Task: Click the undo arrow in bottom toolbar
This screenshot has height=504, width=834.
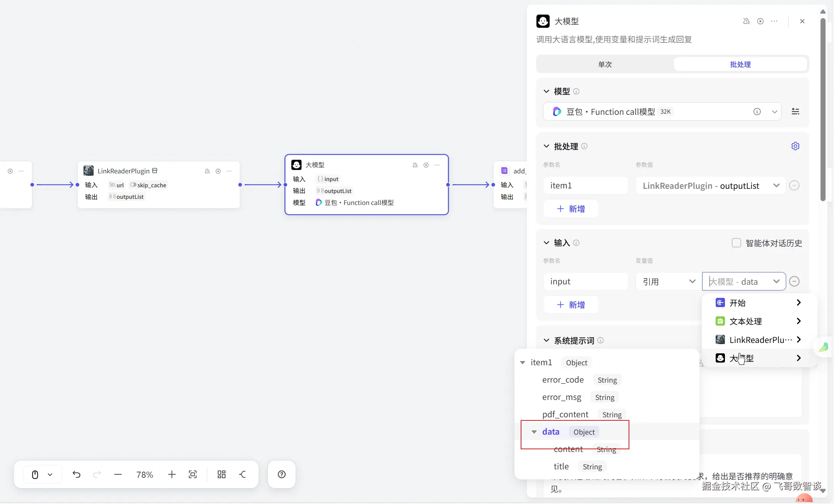Action: (x=76, y=474)
